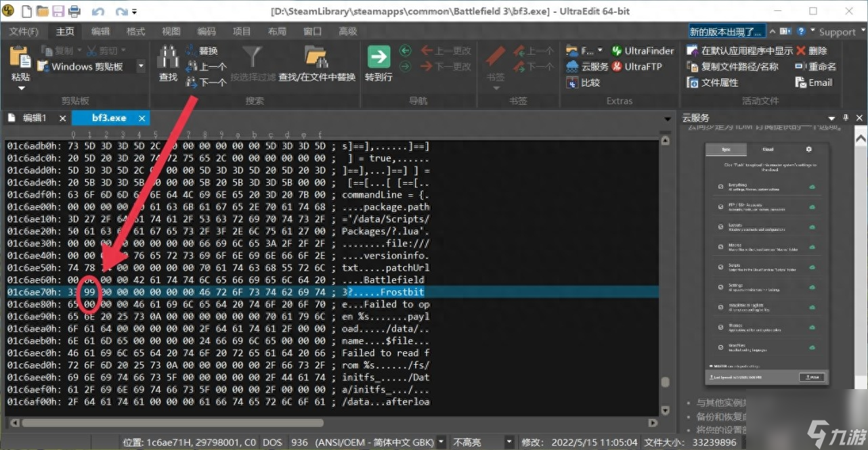Switch to the 编码 ribbon tab
The image size is (868, 450).
tap(207, 31)
